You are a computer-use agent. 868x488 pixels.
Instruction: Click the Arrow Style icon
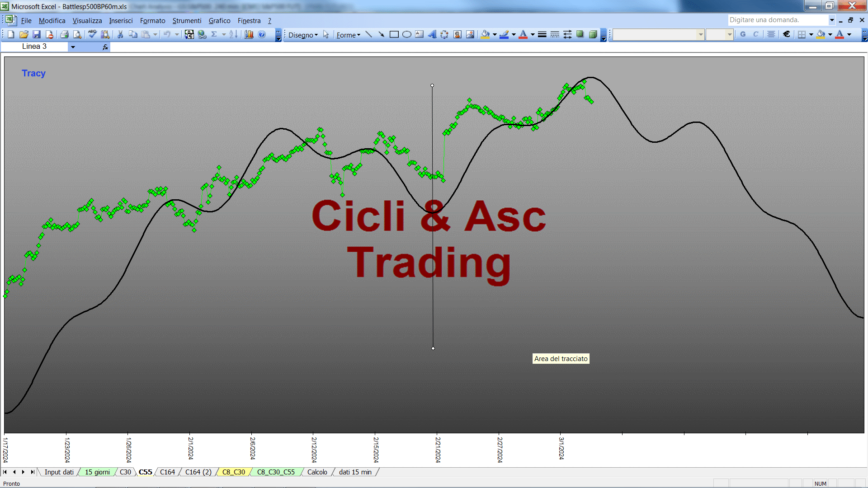567,34
